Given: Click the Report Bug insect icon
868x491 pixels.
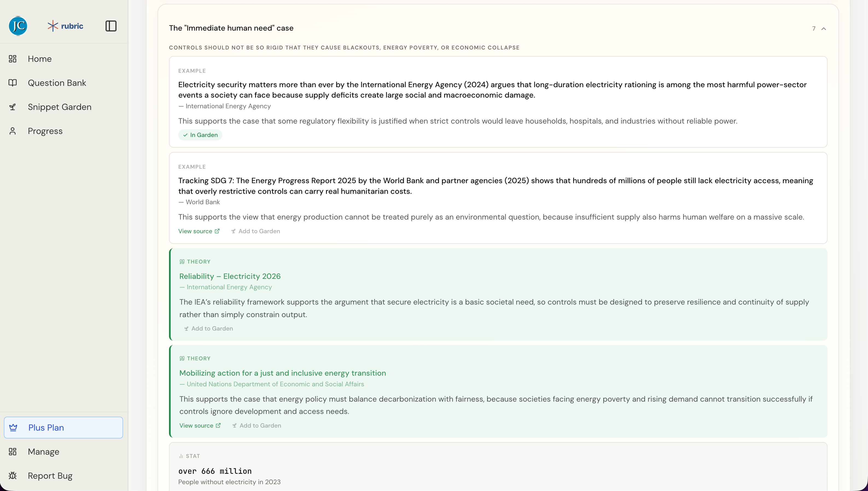Looking at the screenshot, I should 13,475.
